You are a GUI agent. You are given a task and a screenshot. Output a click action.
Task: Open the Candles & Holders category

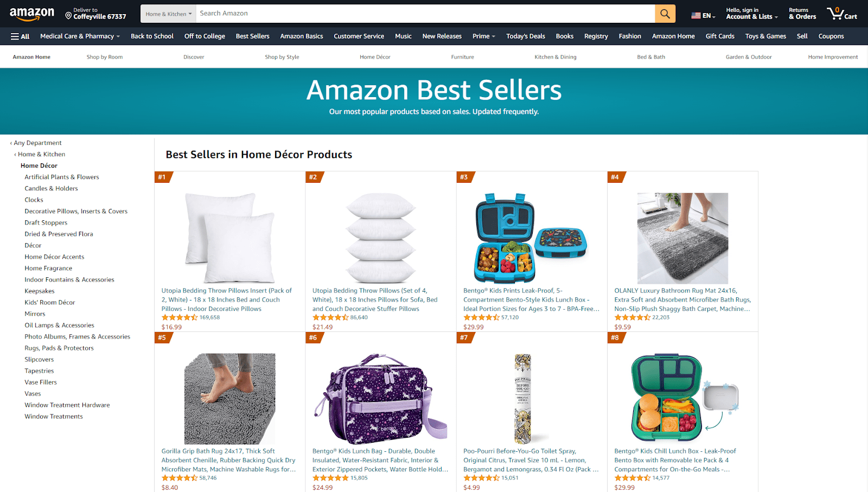[x=51, y=188]
